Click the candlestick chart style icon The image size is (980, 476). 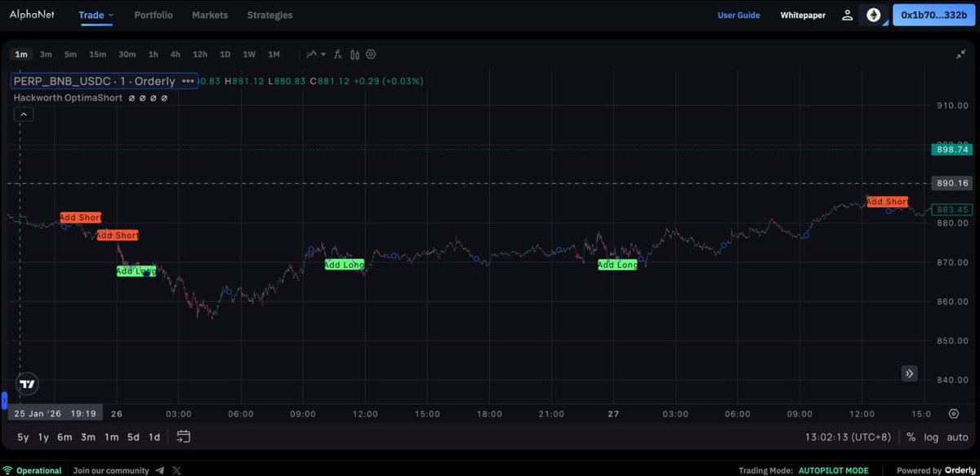click(x=354, y=55)
